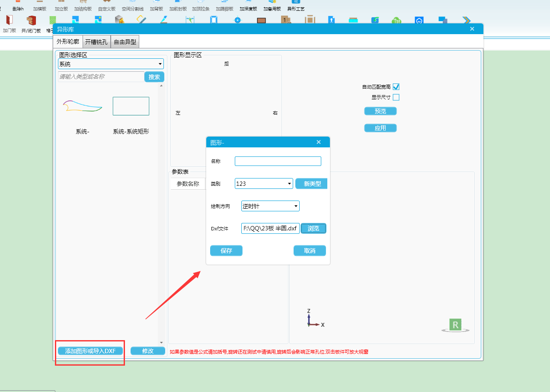Screen dimensions: 550x392
Task: Select the 系统-系统矩形 shape thumbnail
Action: click(x=131, y=106)
